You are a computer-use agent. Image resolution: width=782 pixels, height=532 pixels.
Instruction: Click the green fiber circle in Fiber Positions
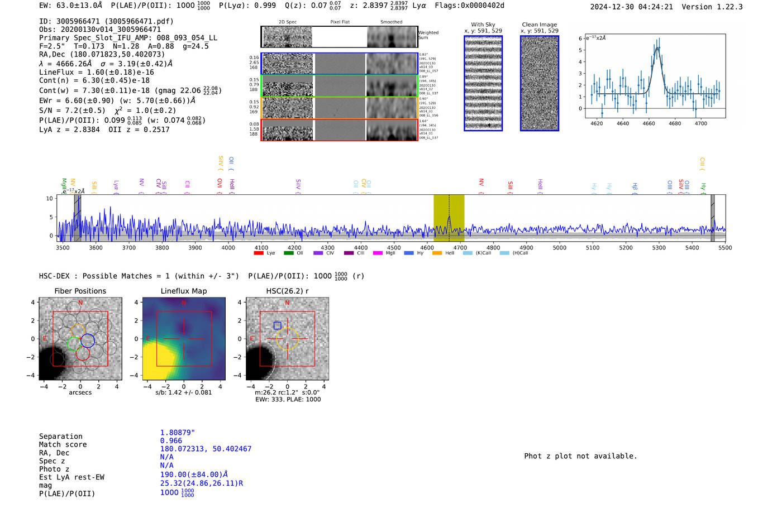pyautogui.click(x=74, y=344)
